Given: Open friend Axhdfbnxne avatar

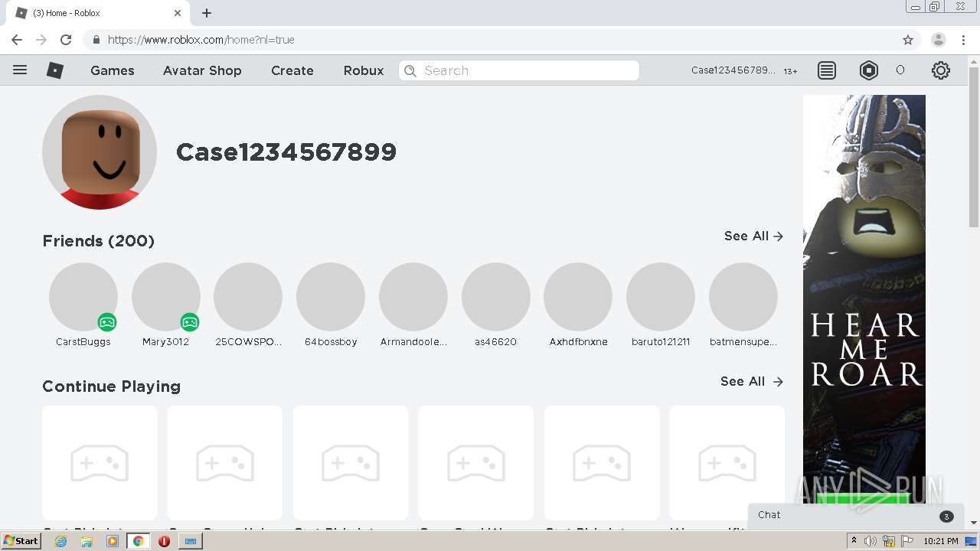Looking at the screenshot, I should point(578,297).
